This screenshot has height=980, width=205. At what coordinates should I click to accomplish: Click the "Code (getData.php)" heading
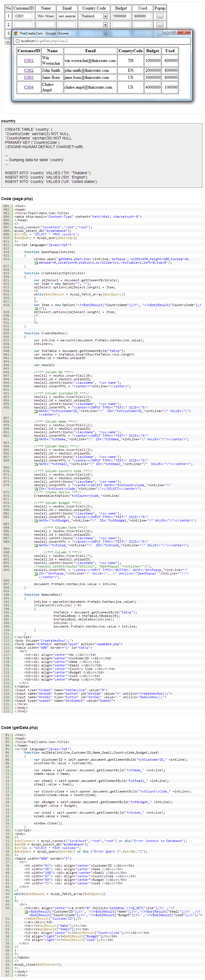click(20, 728)
